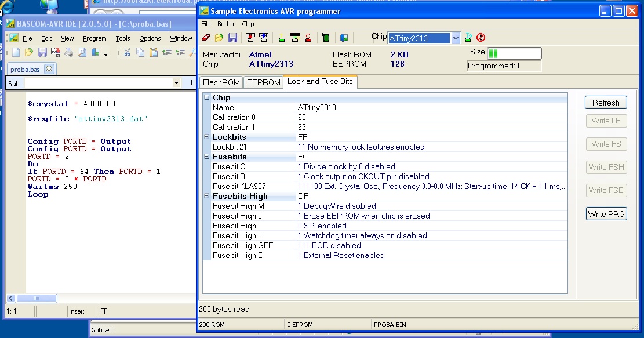Screen dimensions: 644x338
Task: Click the open folder icon in BASCOM toolbar
Action: click(x=29, y=52)
